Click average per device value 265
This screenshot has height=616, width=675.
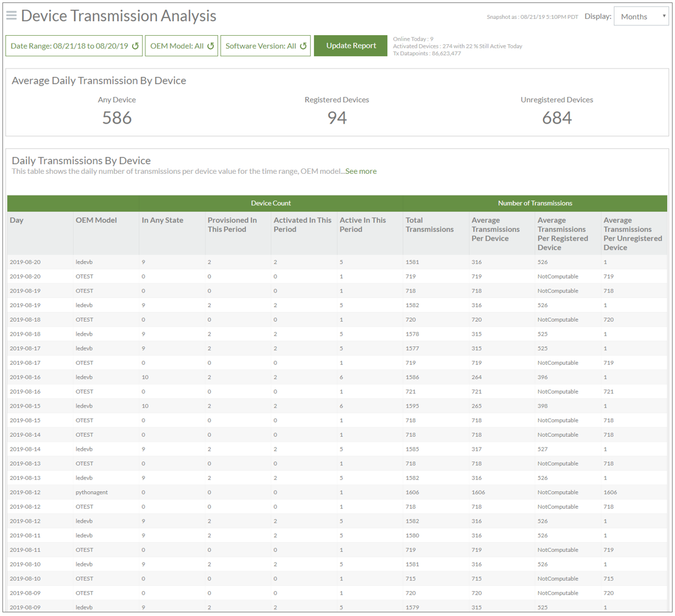(476, 406)
